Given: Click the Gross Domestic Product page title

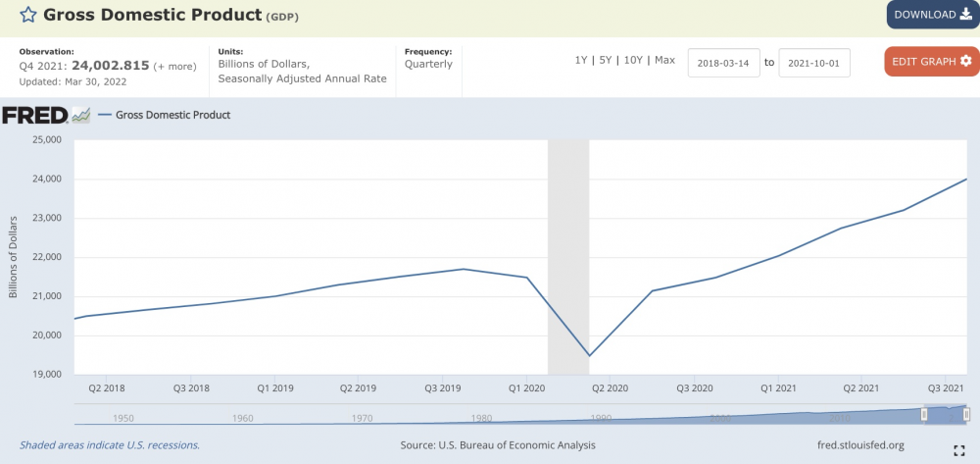Looking at the screenshot, I should (152, 15).
